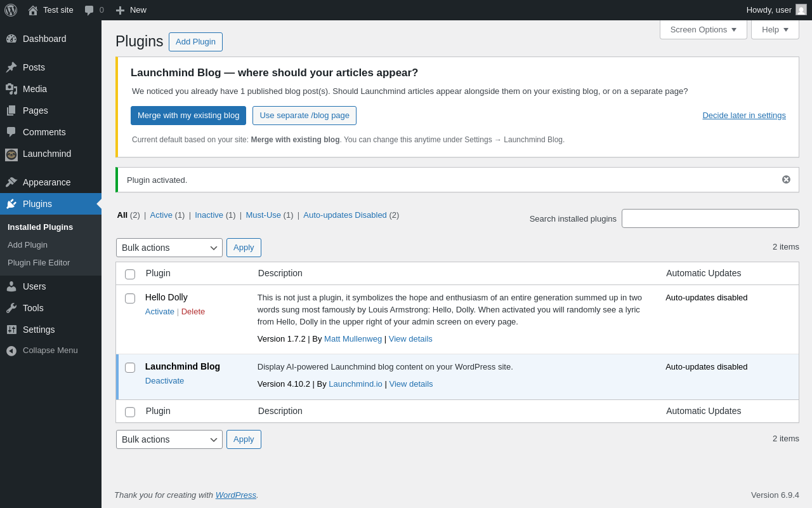
Task: Click the Dashboard gauge icon
Action: coord(11,39)
